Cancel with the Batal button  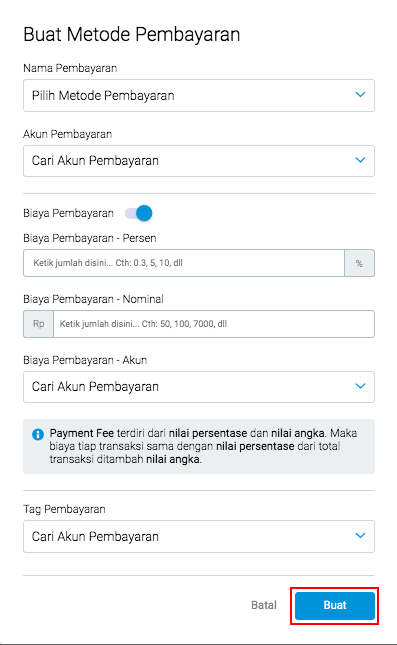(x=264, y=606)
